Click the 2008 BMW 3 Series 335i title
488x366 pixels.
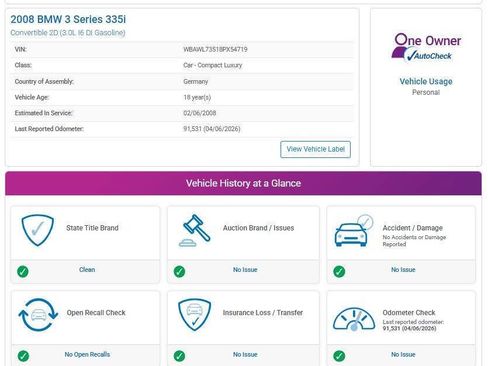click(x=68, y=19)
